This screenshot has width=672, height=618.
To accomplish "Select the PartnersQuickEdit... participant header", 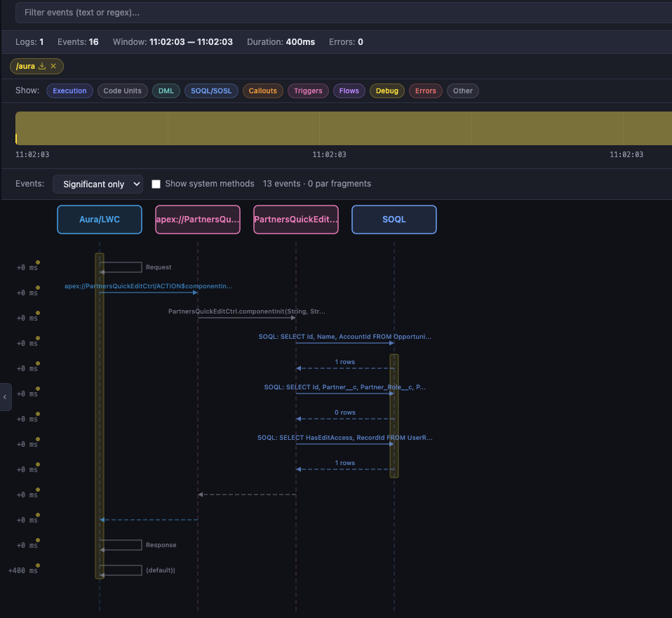I will [296, 219].
